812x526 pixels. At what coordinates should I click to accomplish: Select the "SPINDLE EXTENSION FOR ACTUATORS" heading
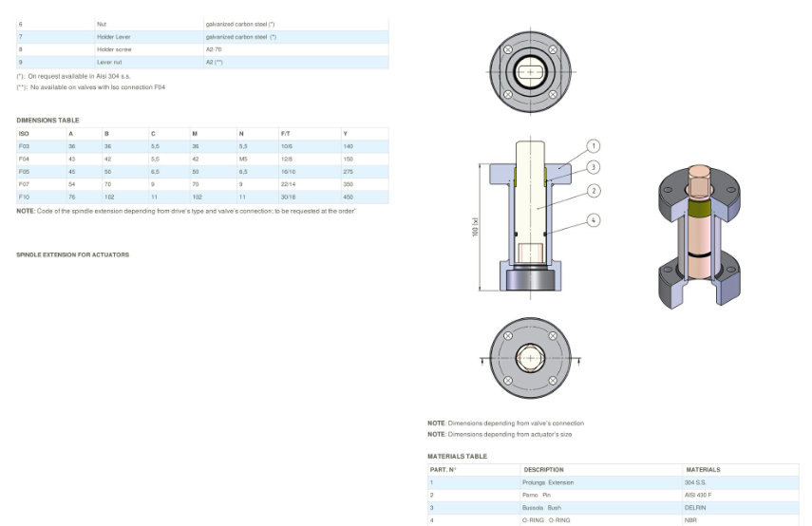coord(73,254)
